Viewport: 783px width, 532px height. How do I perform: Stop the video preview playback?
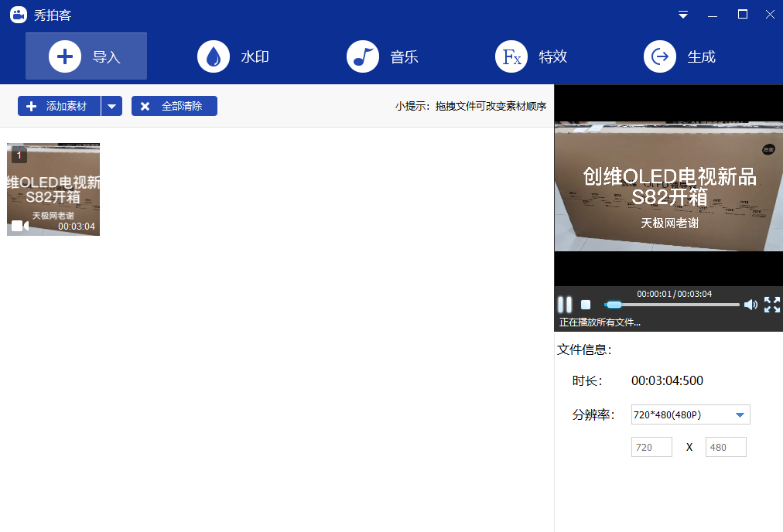pos(586,305)
